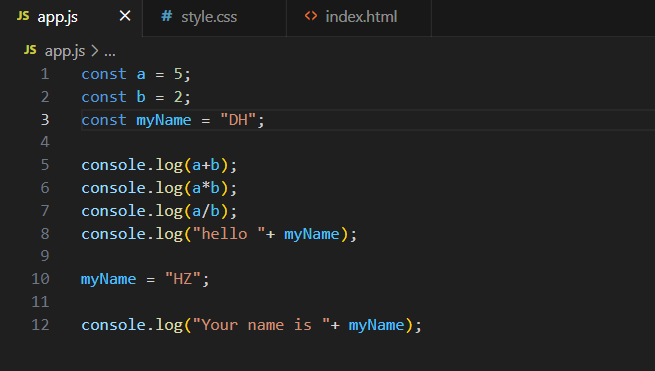The width and height of the screenshot is (655, 371).
Task: Expand the breadcrumb chevron after app.js
Action: (95, 51)
